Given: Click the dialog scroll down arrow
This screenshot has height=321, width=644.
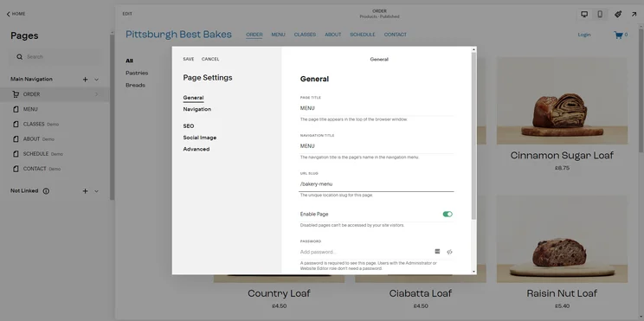Looking at the screenshot, I should tap(474, 272).
